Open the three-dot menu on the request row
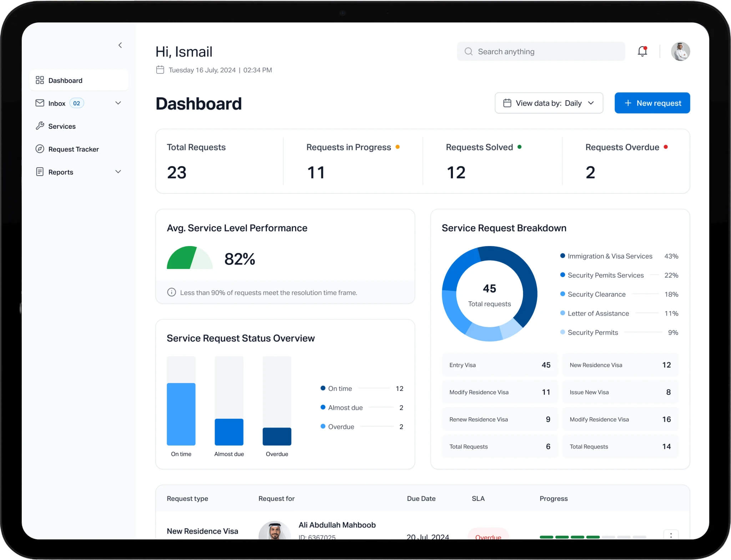 click(x=671, y=535)
